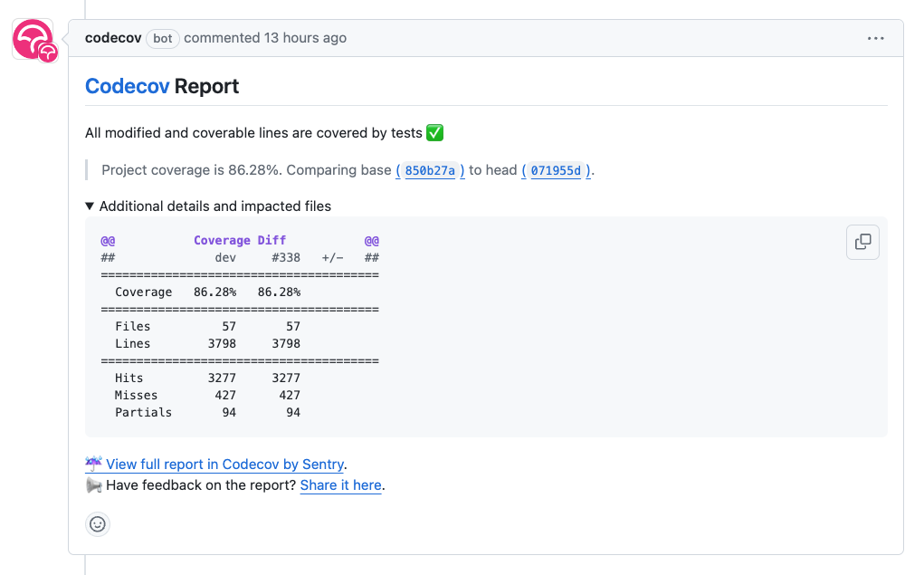Select the 'Coverage Diff' header text

tap(240, 240)
